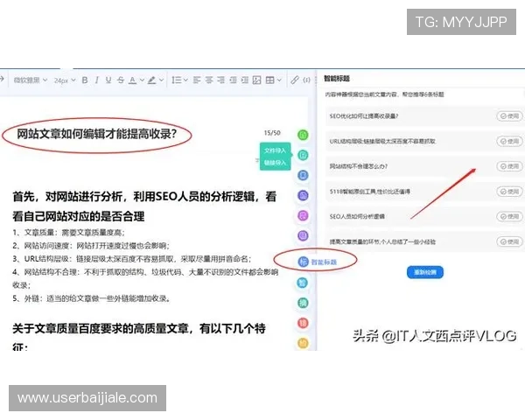
Task: Click the blue sidebar circle under the teal one
Action: pyautogui.click(x=303, y=175)
